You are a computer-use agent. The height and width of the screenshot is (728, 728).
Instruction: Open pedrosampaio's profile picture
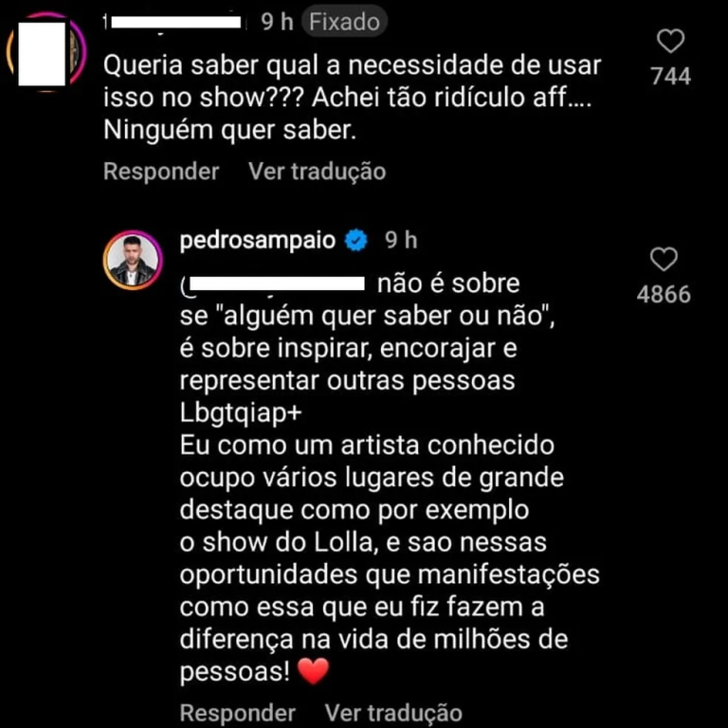click(x=133, y=259)
